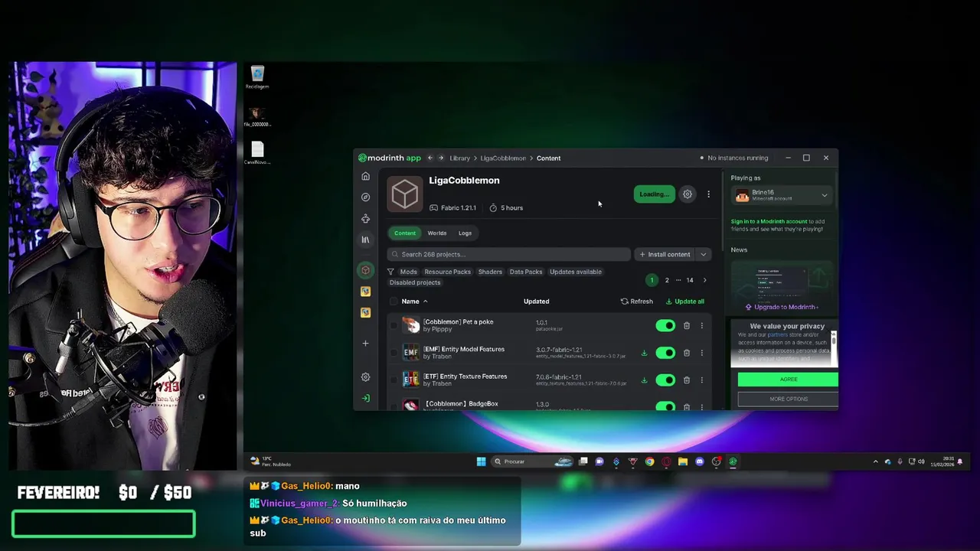Delete the Entity Texture Features mod

click(686, 380)
